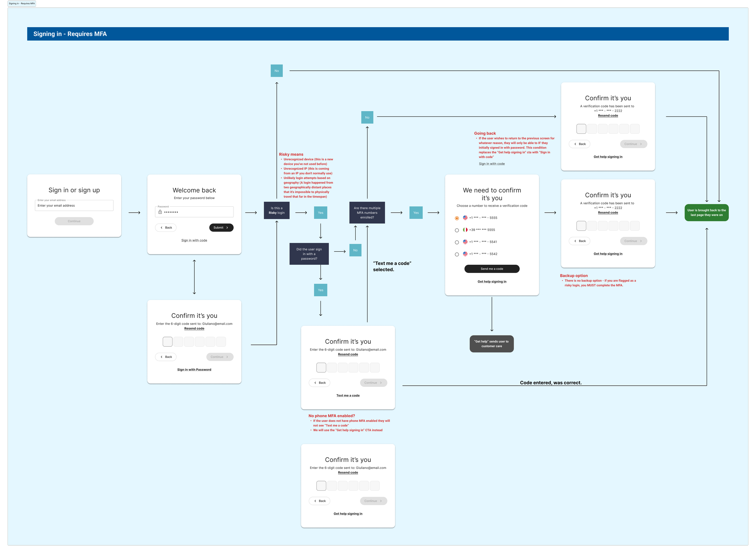This screenshot has height=553, width=756.
Task: Select the radio for number ending 5542
Action: click(457, 254)
